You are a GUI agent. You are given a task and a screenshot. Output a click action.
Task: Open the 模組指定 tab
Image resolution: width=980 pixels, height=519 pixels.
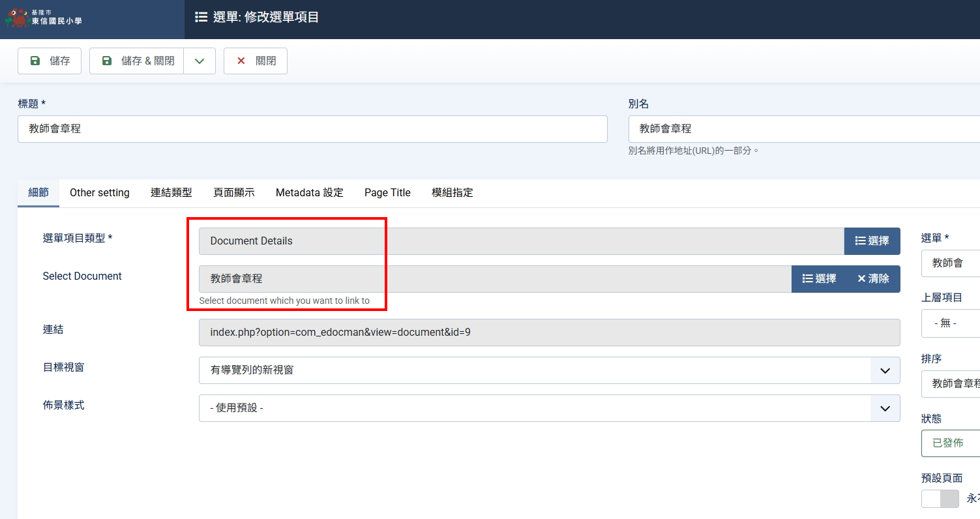point(452,193)
